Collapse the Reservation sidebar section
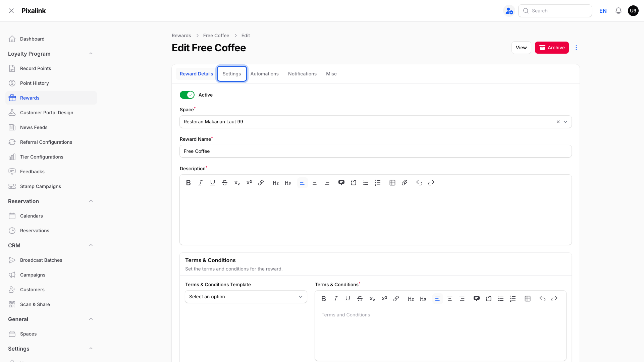 pos(91,201)
